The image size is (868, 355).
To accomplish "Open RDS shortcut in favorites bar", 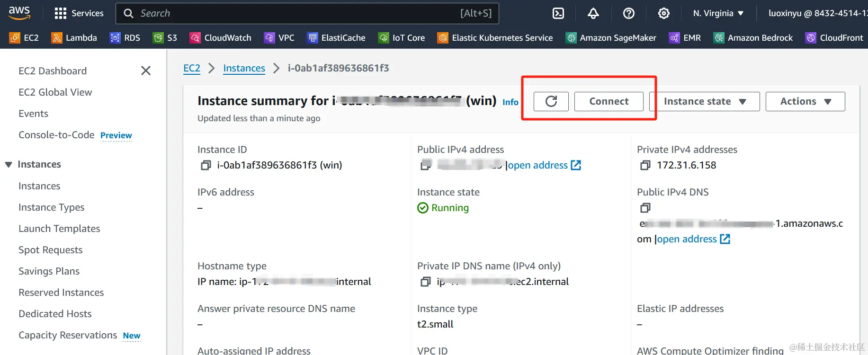I will pyautogui.click(x=125, y=38).
